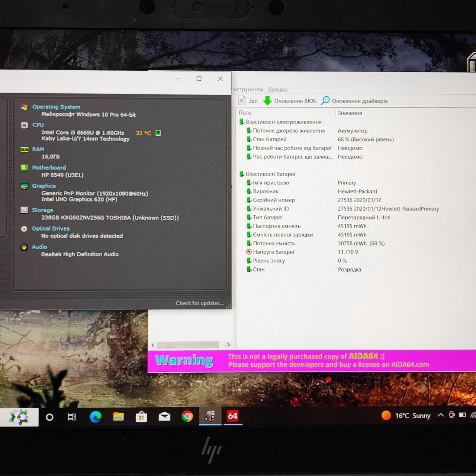Select the Operating System section heading
Image resolution: width=476 pixels, height=476 pixels.
pos(56,107)
